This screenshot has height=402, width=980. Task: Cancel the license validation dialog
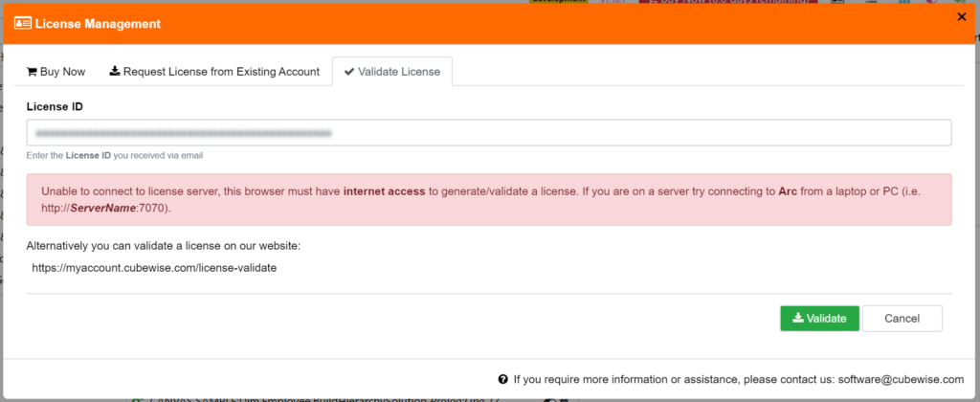tap(902, 319)
